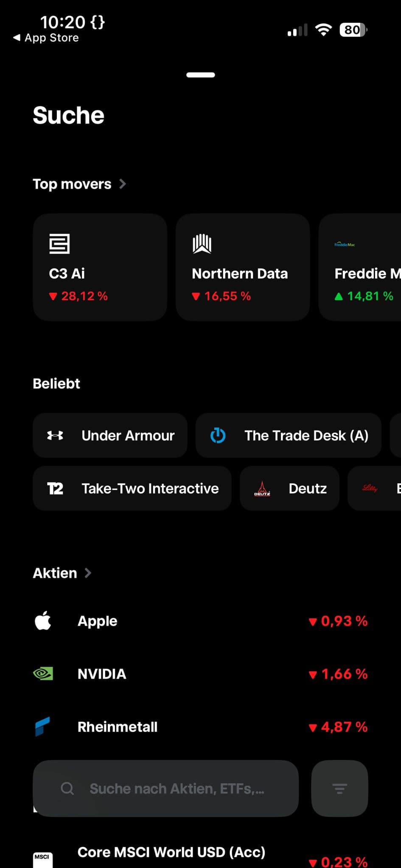This screenshot has height=868, width=401.
Task: Select the Deutz chip
Action: [x=289, y=488]
